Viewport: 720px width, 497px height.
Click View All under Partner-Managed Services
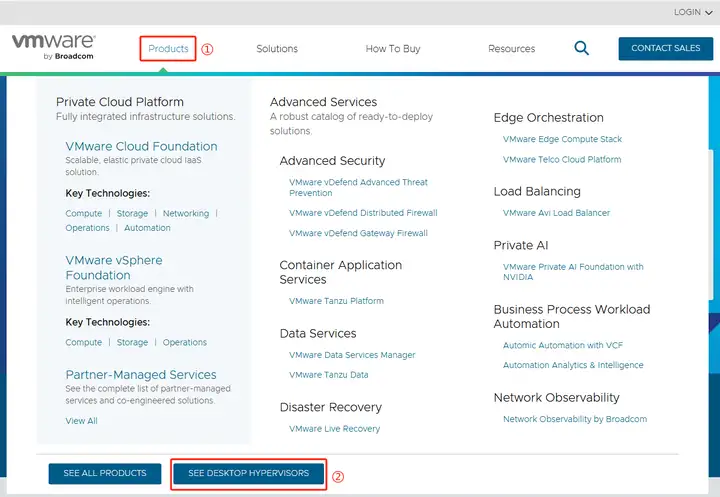pos(81,421)
